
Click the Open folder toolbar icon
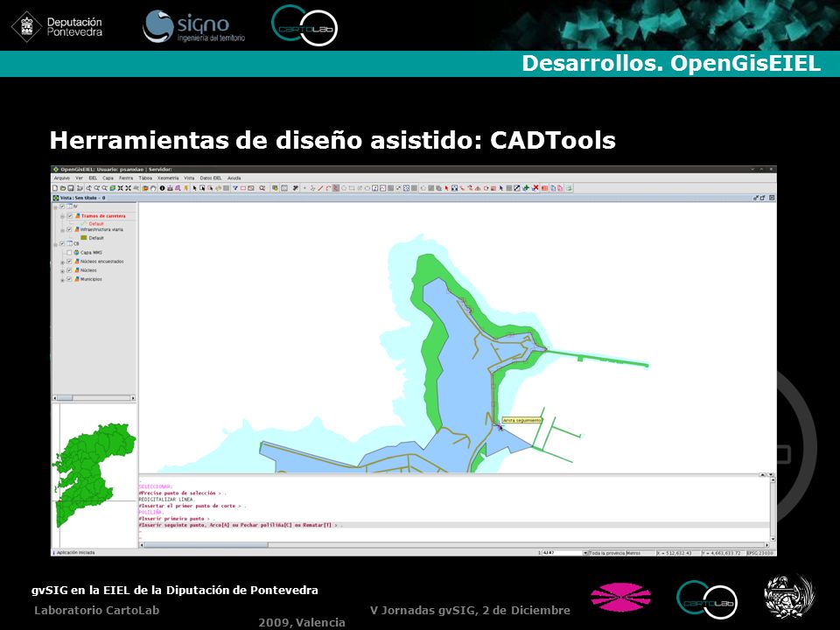63,188
